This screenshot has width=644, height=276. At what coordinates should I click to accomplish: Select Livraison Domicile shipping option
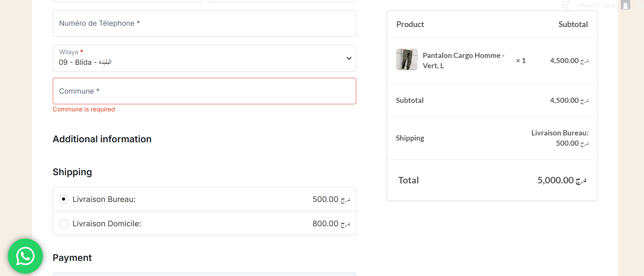pyautogui.click(x=64, y=224)
